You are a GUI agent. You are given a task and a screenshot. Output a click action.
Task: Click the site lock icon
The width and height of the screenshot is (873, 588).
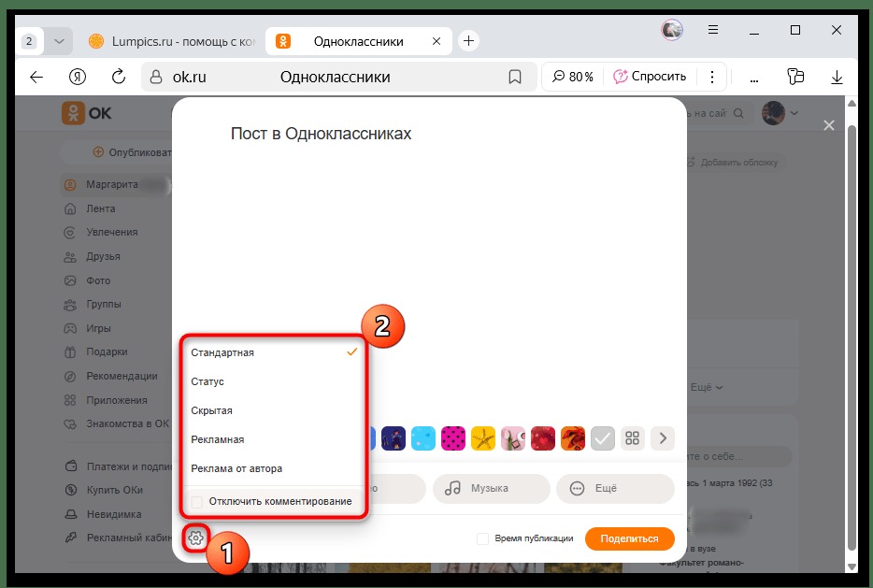pyautogui.click(x=156, y=77)
